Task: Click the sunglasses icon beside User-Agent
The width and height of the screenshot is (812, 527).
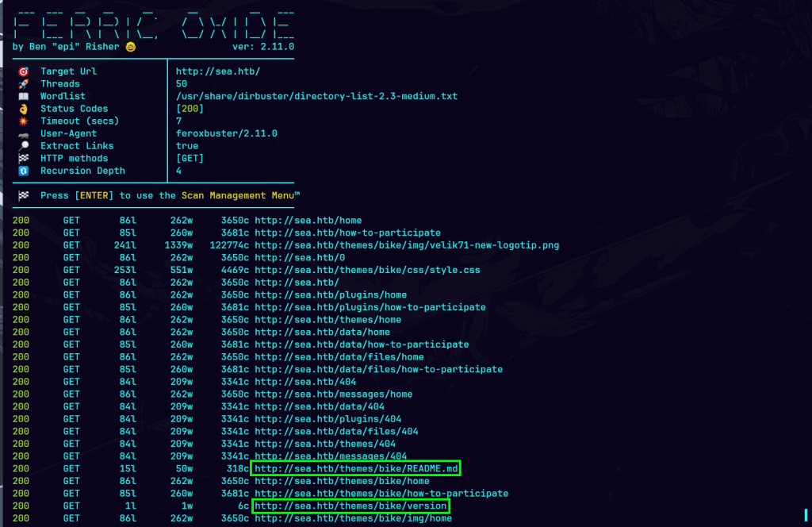Action: coord(23,133)
